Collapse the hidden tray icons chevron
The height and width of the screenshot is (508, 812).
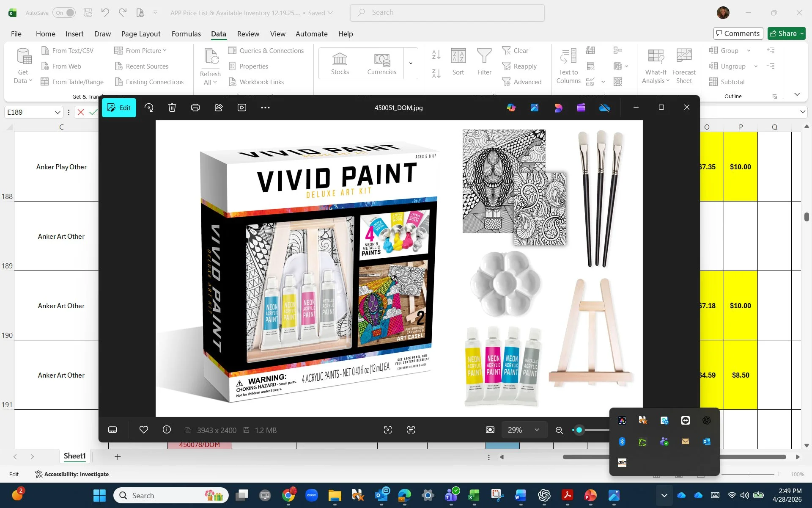pos(664,495)
